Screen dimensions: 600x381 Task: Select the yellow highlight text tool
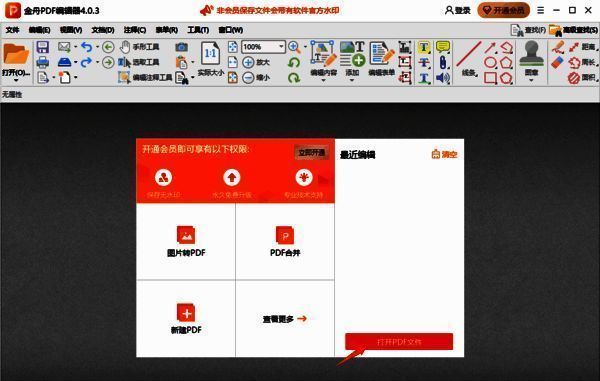click(424, 47)
